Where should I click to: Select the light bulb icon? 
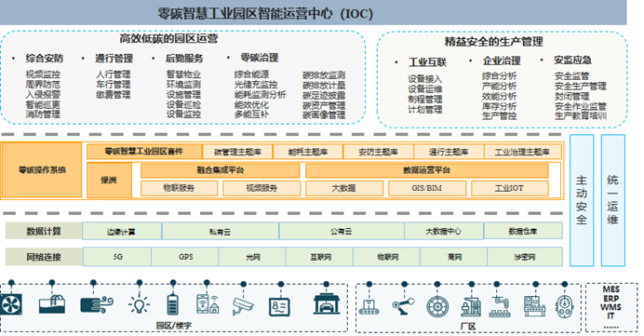point(139,305)
